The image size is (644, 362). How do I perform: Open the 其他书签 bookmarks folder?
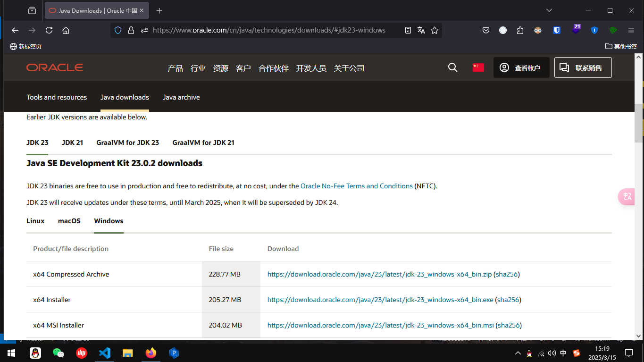point(621,46)
